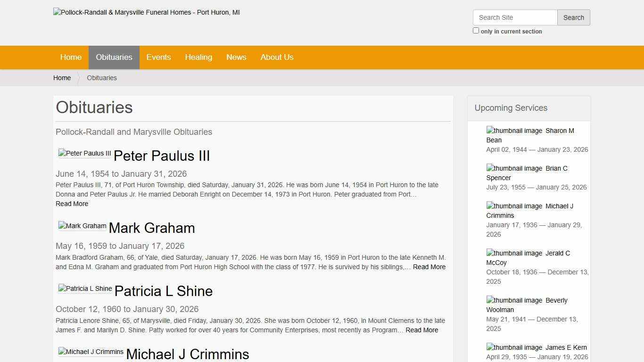Click Jerald C McCoy sidebar thumbnail
Viewport: 644px width, 362px height.
point(514,253)
